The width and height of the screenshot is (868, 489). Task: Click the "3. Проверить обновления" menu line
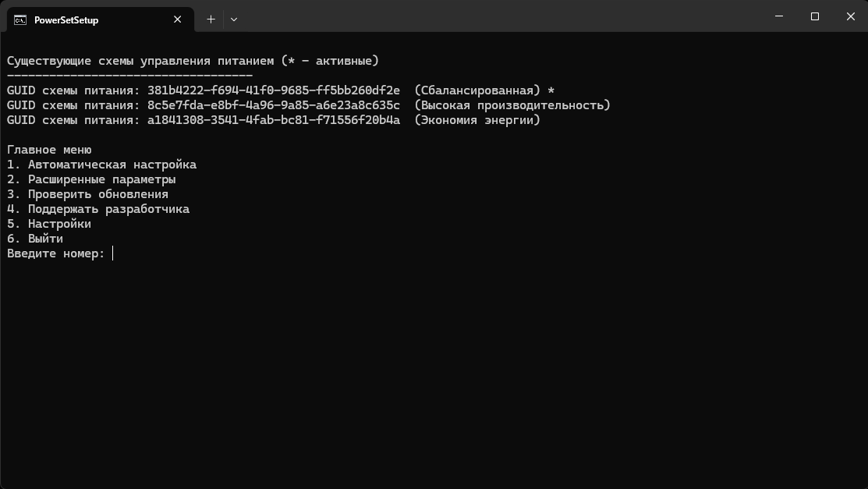(87, 194)
